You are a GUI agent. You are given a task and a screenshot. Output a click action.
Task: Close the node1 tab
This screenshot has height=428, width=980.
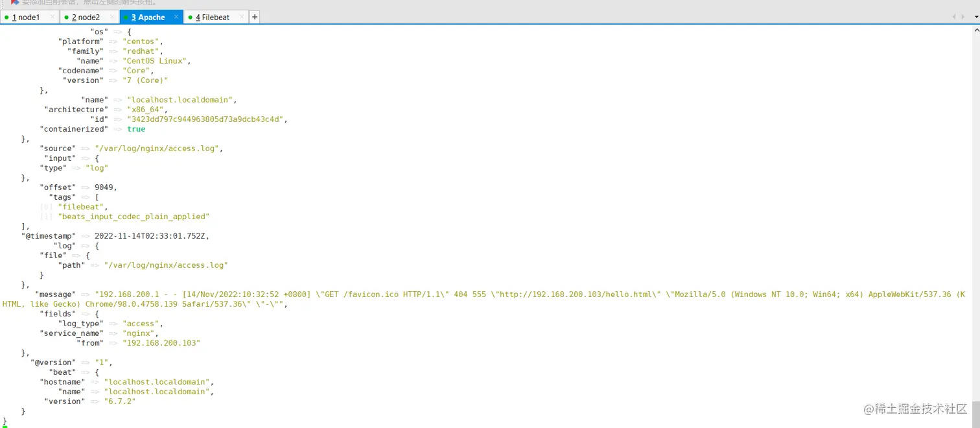tap(52, 18)
